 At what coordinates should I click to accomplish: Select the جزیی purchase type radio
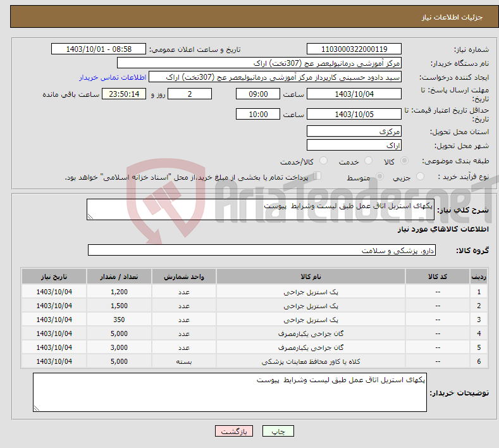tap(420, 177)
